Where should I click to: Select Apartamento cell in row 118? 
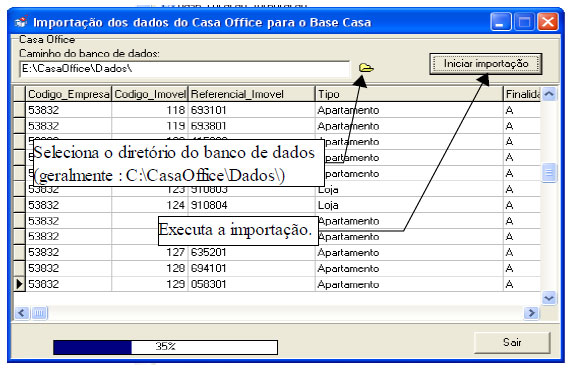[409, 110]
